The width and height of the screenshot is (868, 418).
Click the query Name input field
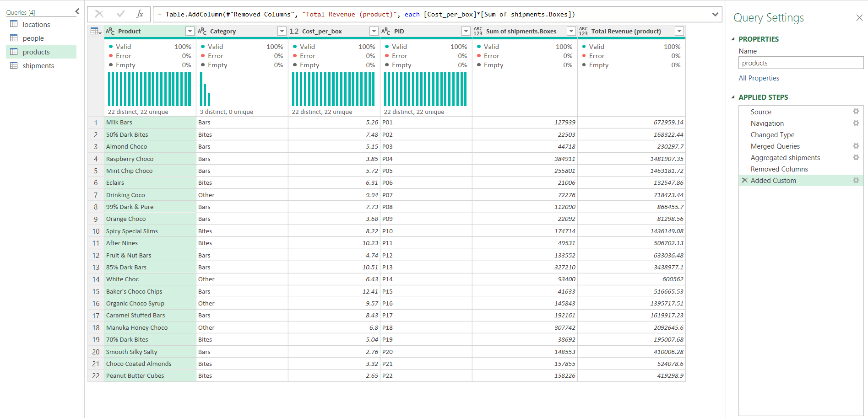coord(800,63)
